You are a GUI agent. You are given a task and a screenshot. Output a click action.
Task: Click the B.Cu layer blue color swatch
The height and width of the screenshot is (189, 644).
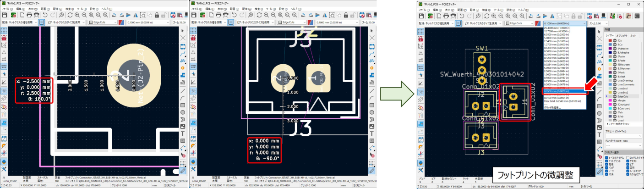[x=609, y=44]
